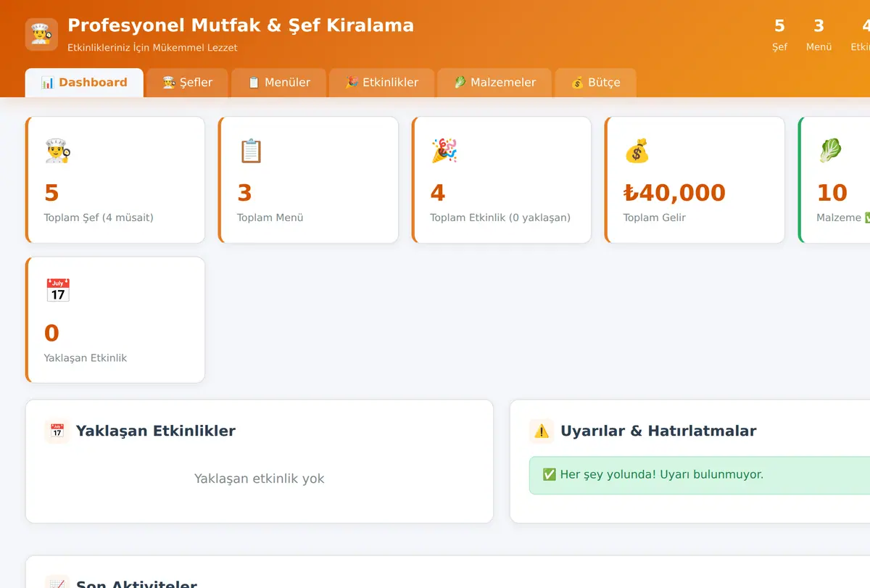870x588 pixels.
Task: Open the Malzemeler tab
Action: click(495, 83)
